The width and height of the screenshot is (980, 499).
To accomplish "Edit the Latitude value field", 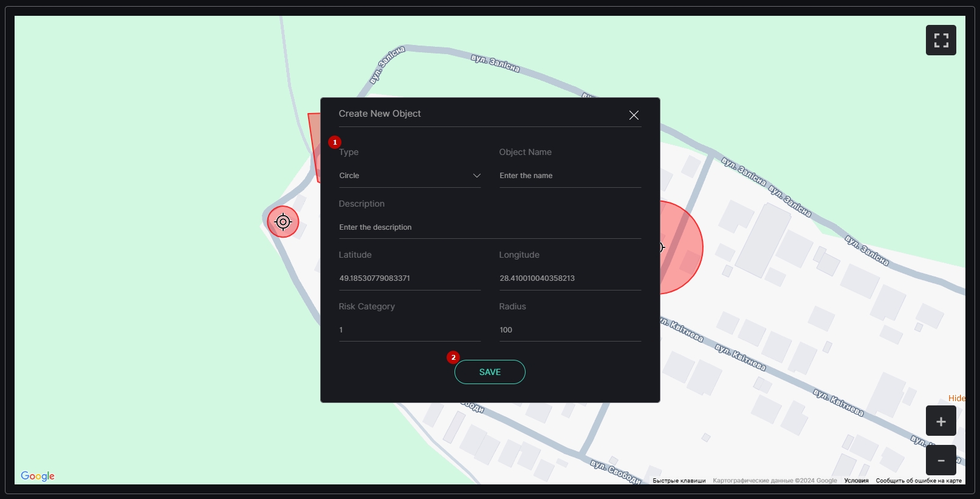I will (x=410, y=278).
